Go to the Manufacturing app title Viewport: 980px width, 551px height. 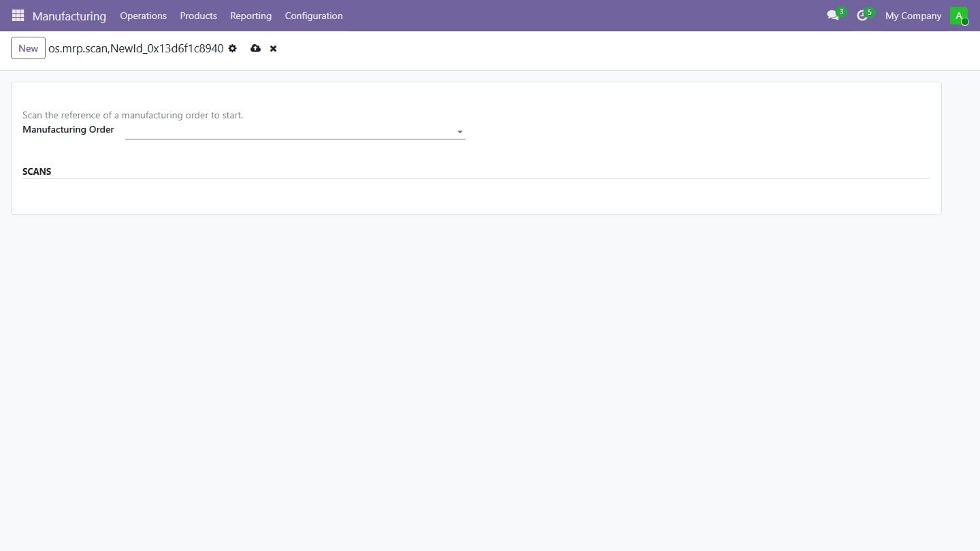point(69,16)
